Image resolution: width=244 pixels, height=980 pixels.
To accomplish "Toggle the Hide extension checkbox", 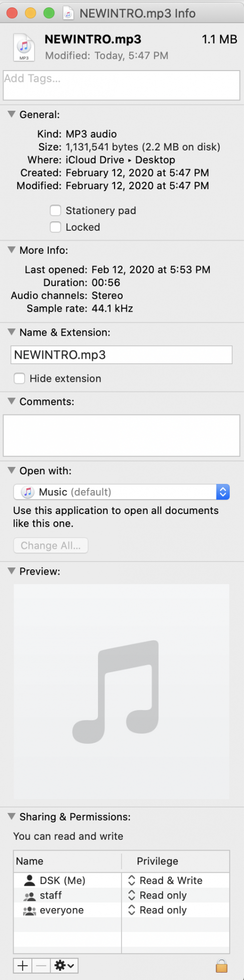I will 20,378.
